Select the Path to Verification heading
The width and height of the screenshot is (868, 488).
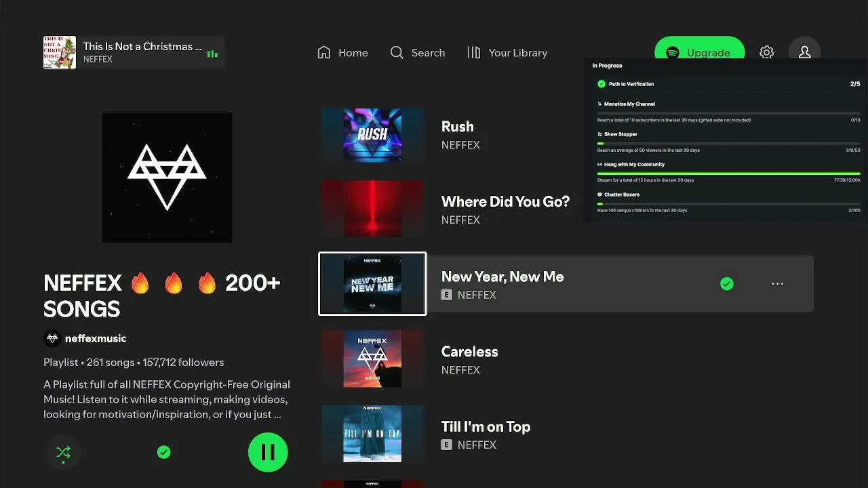point(631,84)
